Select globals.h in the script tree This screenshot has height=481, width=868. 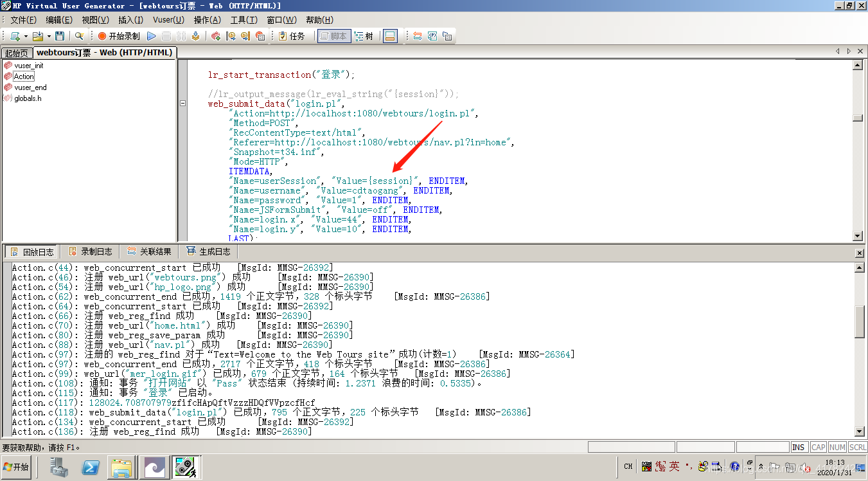coord(28,98)
